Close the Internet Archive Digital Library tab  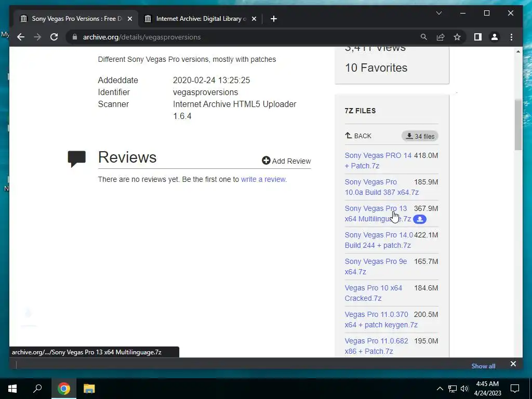[254, 19]
